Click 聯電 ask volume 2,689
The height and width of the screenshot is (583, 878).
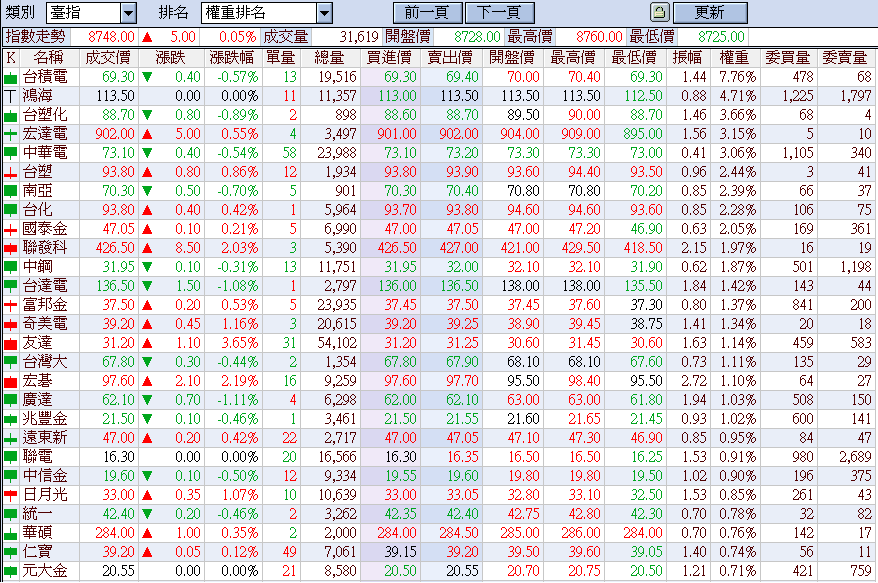(855, 458)
